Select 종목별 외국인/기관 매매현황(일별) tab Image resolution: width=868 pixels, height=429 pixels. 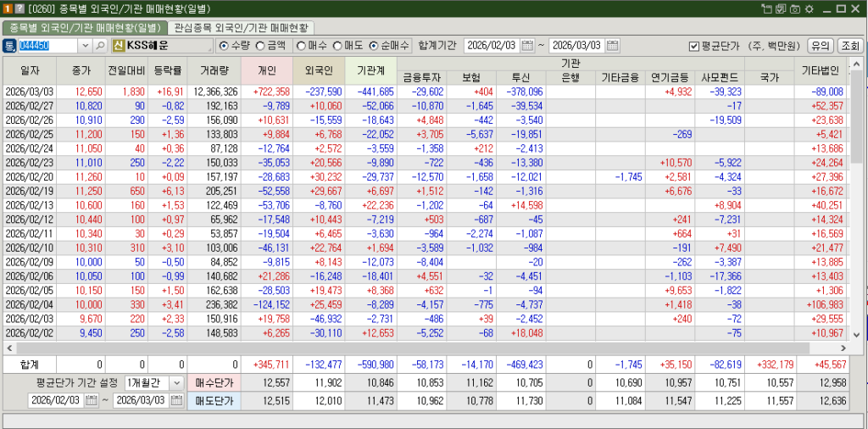click(x=85, y=27)
